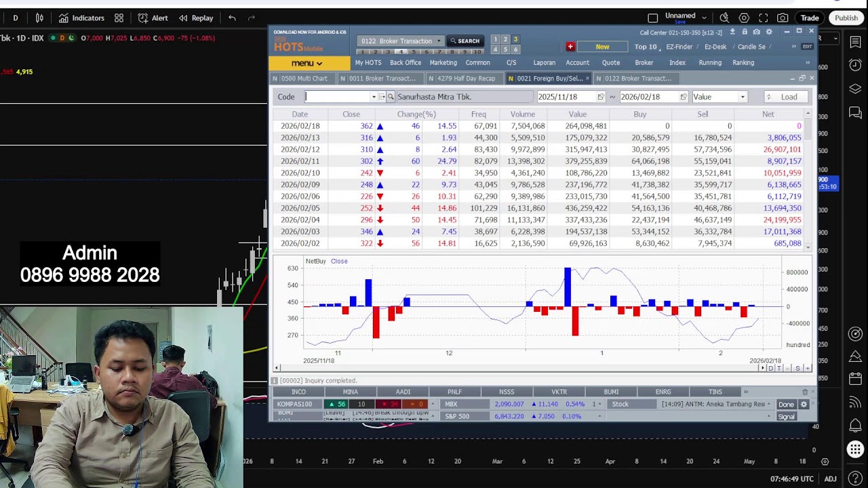
Task: Open start date calendar picker
Action: click(x=600, y=97)
